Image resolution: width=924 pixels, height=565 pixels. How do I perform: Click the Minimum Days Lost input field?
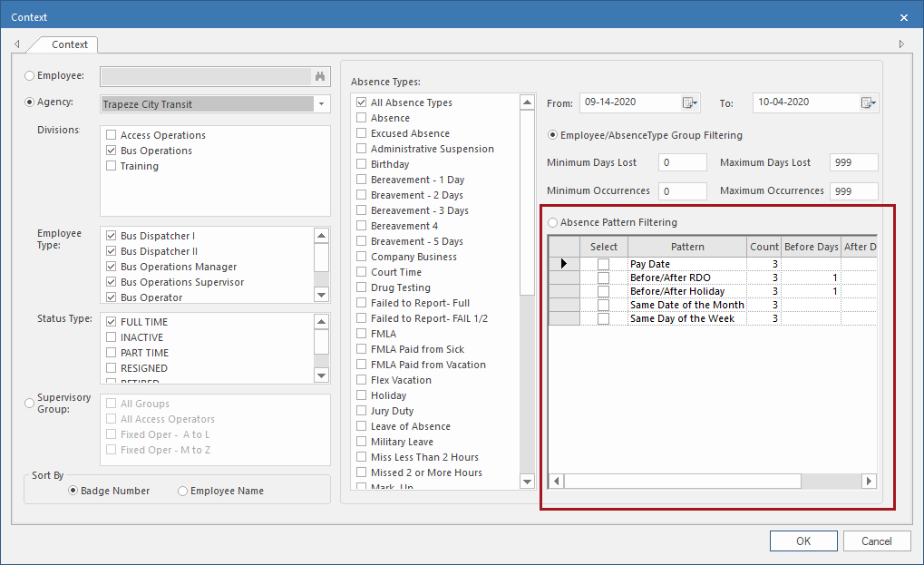pyautogui.click(x=681, y=162)
